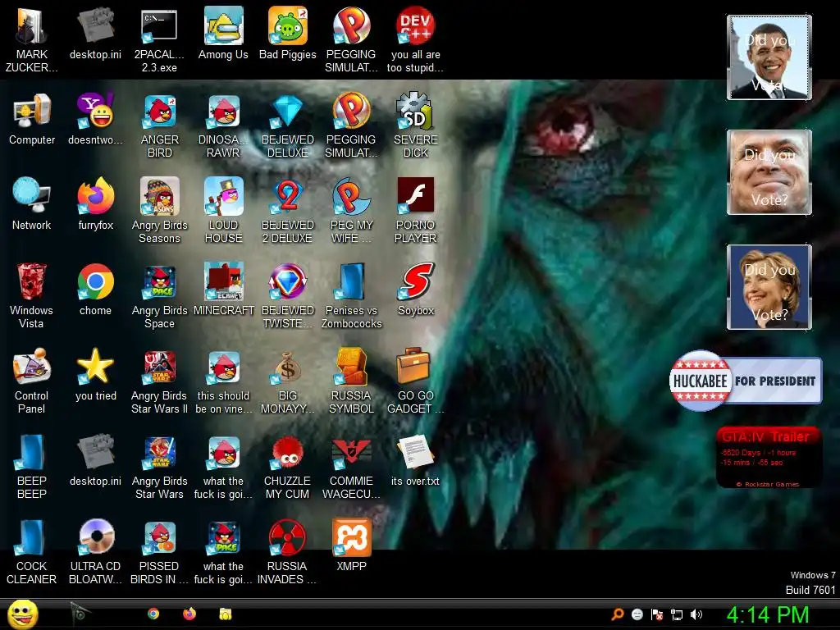
Task: Click the network tray icon
Action: pyautogui.click(x=677, y=614)
